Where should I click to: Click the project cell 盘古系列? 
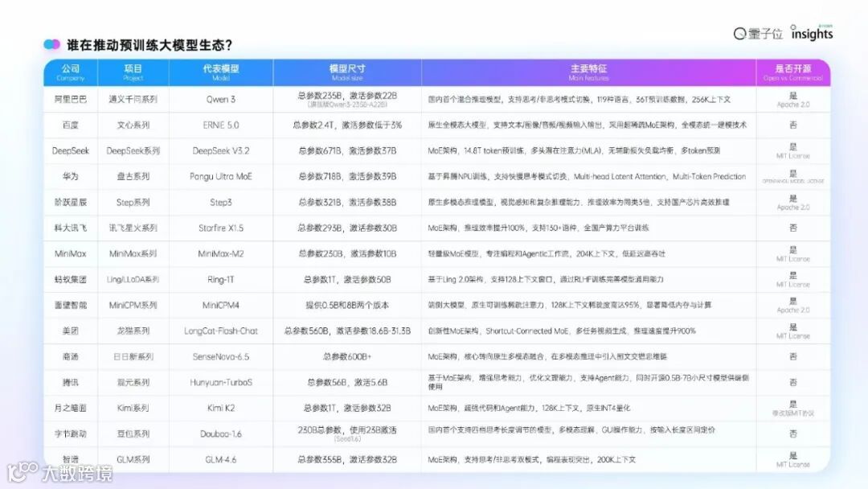click(x=133, y=176)
